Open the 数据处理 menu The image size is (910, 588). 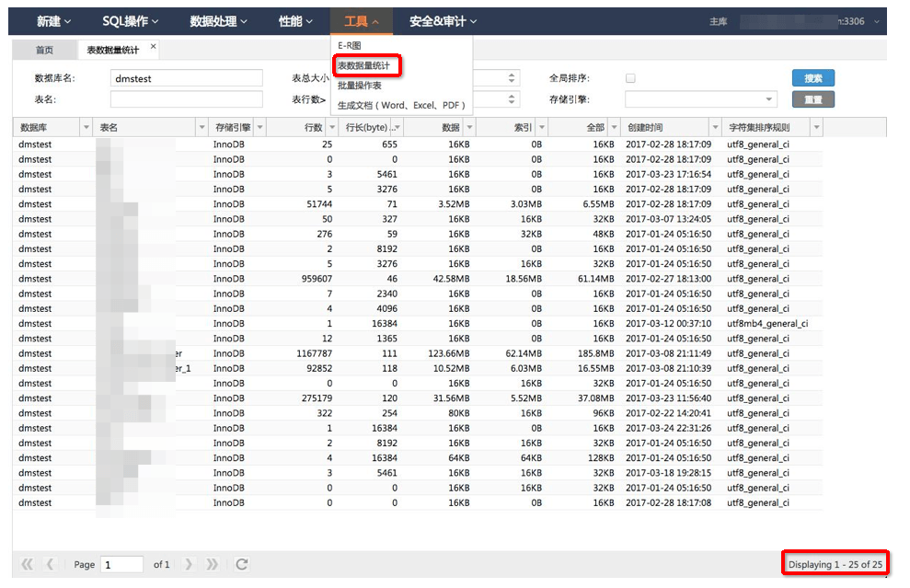218,21
